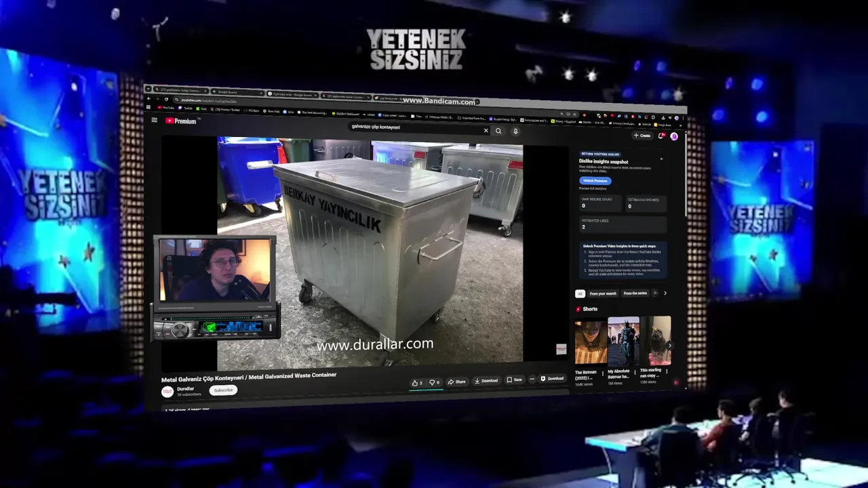Open the three-dot more actions menu
Image resolution: width=868 pixels, height=488 pixels.
[x=532, y=380]
